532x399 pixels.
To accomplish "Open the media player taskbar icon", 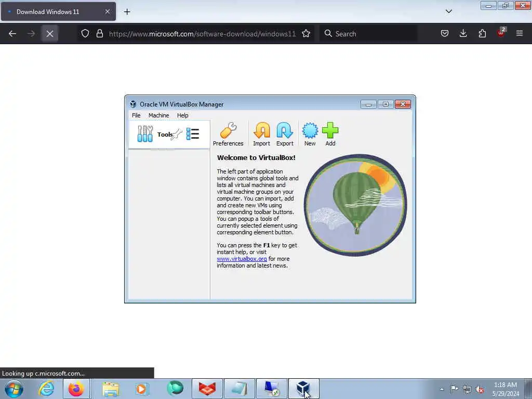I will coord(142,389).
